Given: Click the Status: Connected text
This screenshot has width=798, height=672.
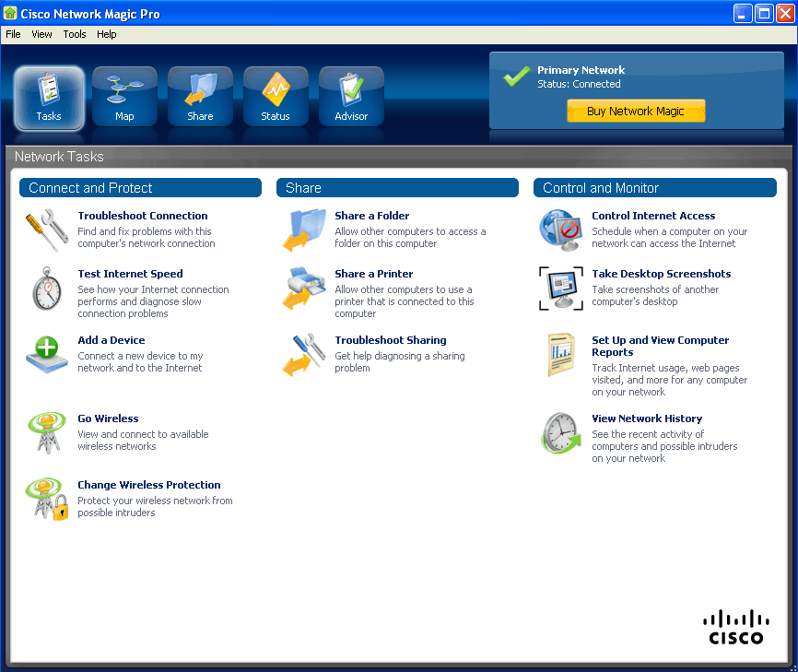Looking at the screenshot, I should click(579, 84).
